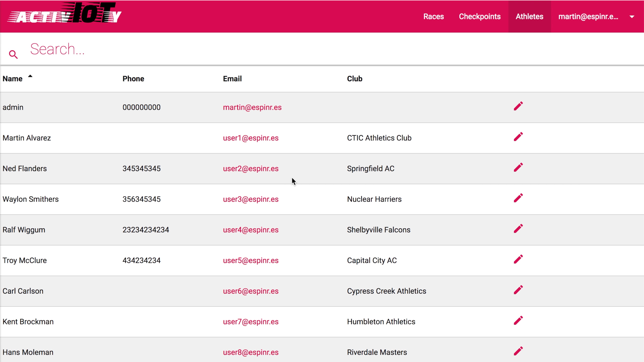Click the magnifying glass search icon
Screen dimensions: 644x362
pyautogui.click(x=13, y=54)
